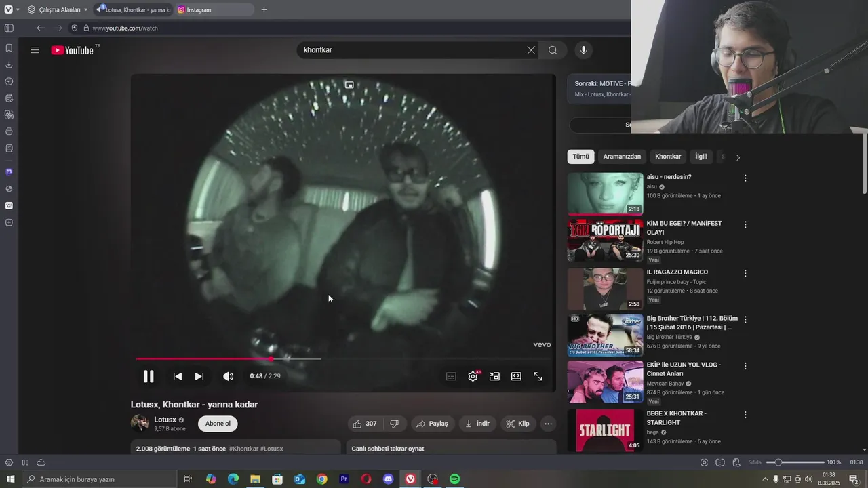Skip to the next video

pyautogui.click(x=199, y=376)
